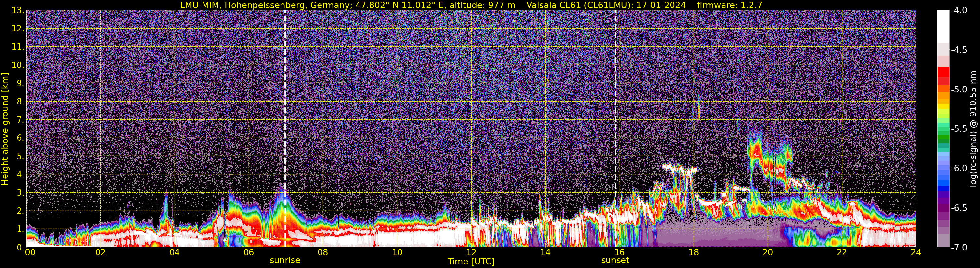Screen dimensions: 980x268
Task: Select the white dashed sunset marker line
Action: 615,129
